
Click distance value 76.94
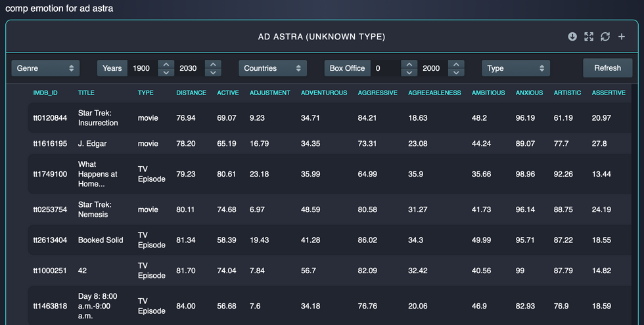point(185,118)
